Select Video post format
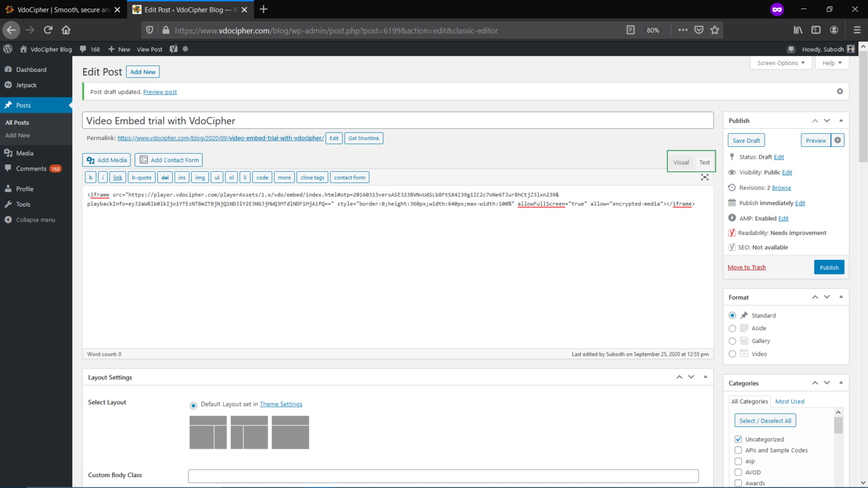This screenshot has width=868, height=488. point(732,354)
